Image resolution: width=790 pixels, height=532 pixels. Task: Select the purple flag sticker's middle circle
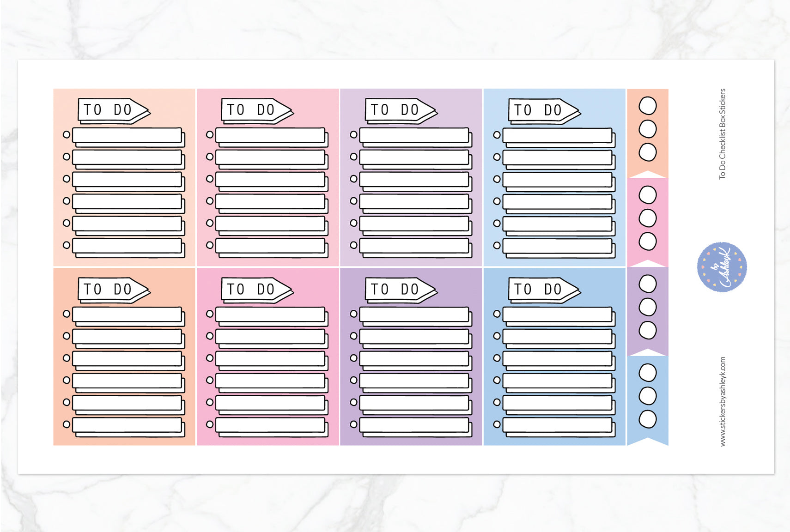coord(647,307)
